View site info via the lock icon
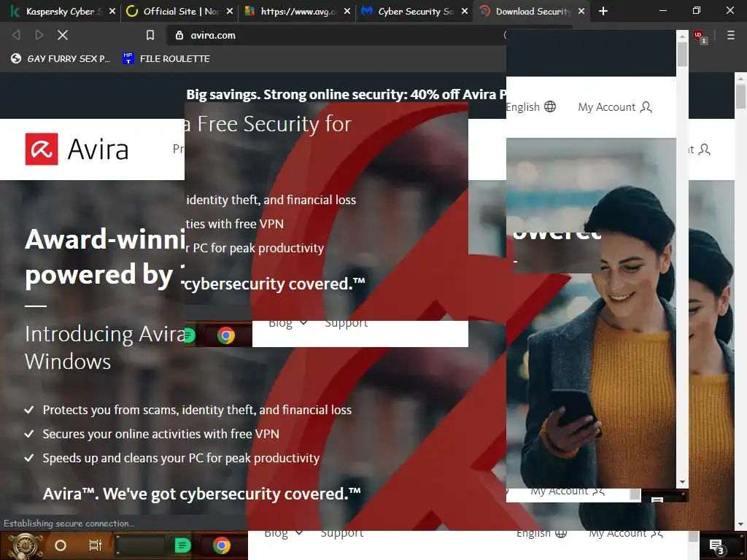This screenshot has width=747, height=560. (x=179, y=35)
